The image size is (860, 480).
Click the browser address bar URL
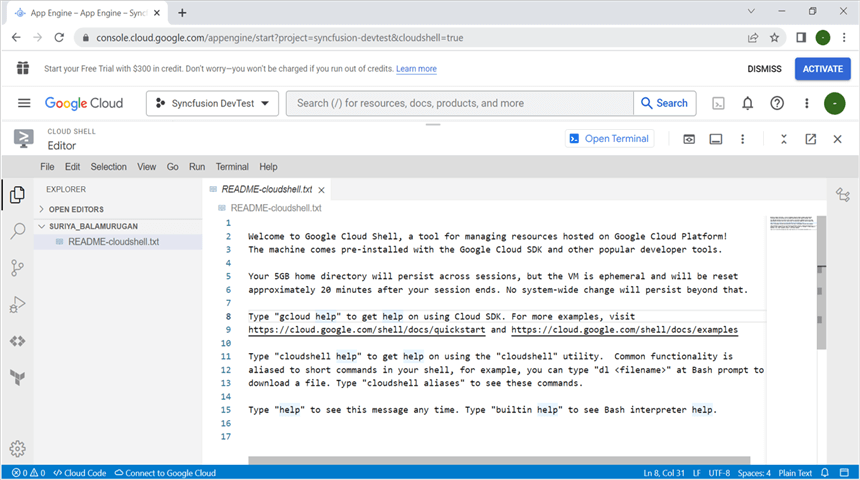tap(280, 37)
